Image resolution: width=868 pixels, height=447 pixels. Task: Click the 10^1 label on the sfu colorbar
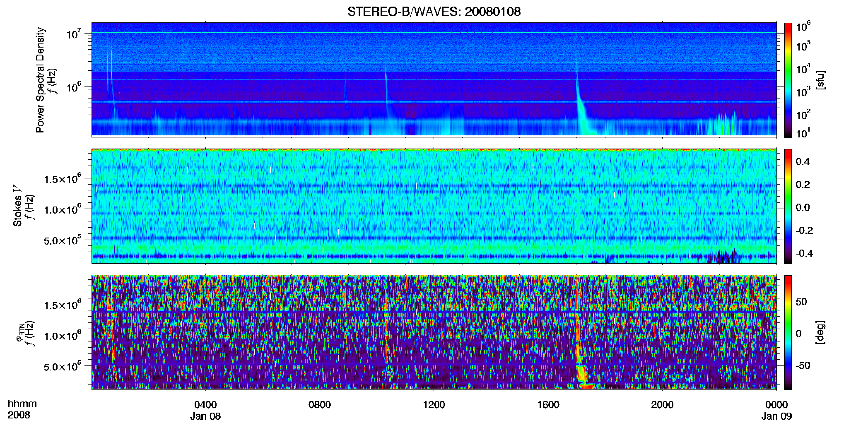(x=803, y=133)
